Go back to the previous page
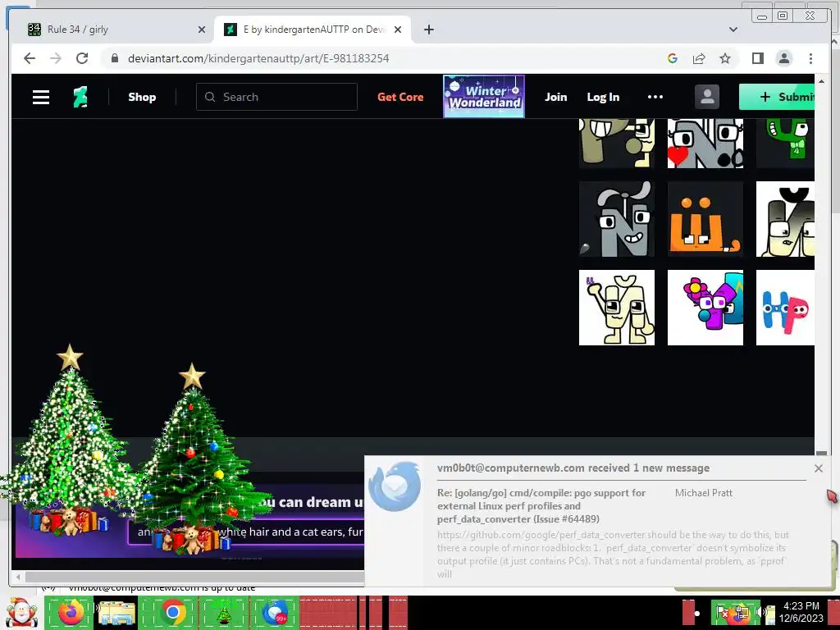840x630 pixels. pos(30,58)
